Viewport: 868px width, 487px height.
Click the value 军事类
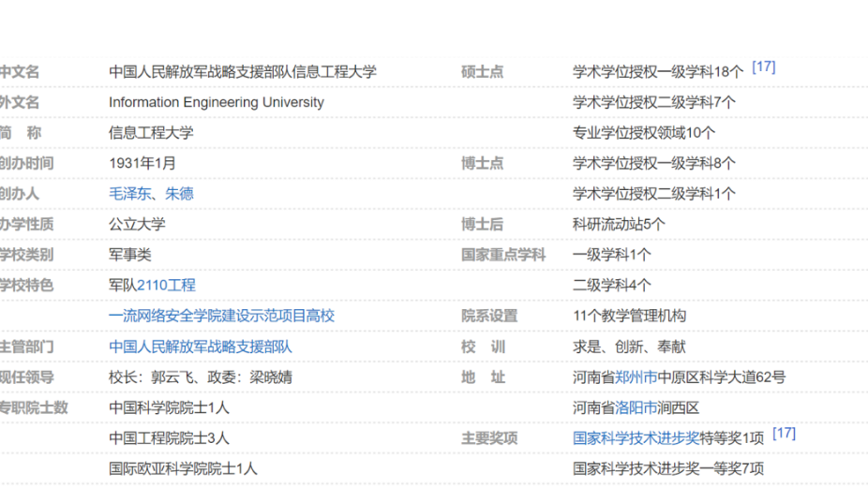click(x=130, y=255)
